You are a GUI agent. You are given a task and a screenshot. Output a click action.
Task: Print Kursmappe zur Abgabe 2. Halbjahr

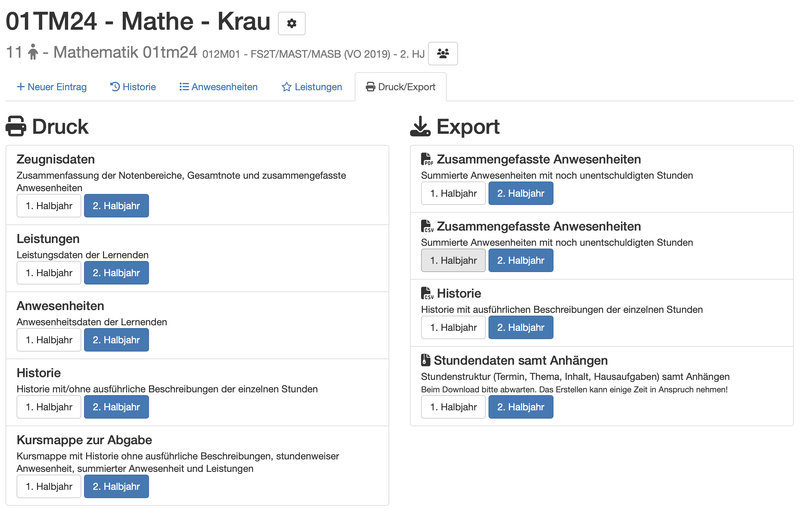pos(116,487)
